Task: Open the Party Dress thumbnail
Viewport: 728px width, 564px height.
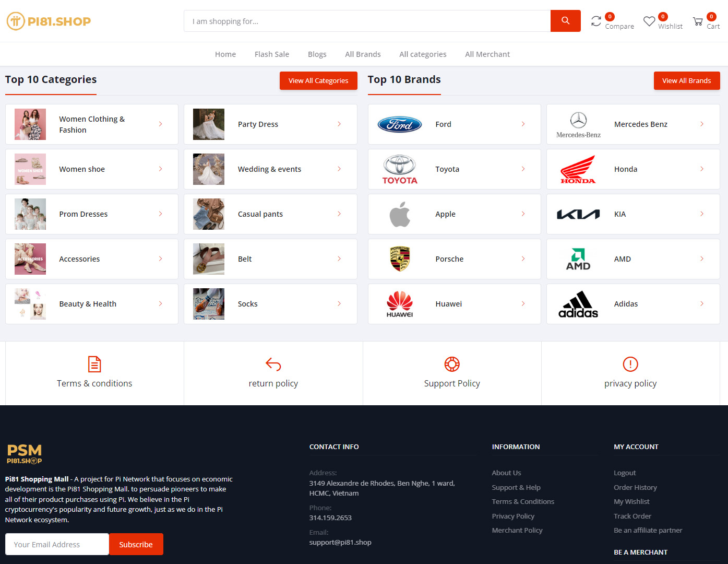Action: [x=209, y=124]
